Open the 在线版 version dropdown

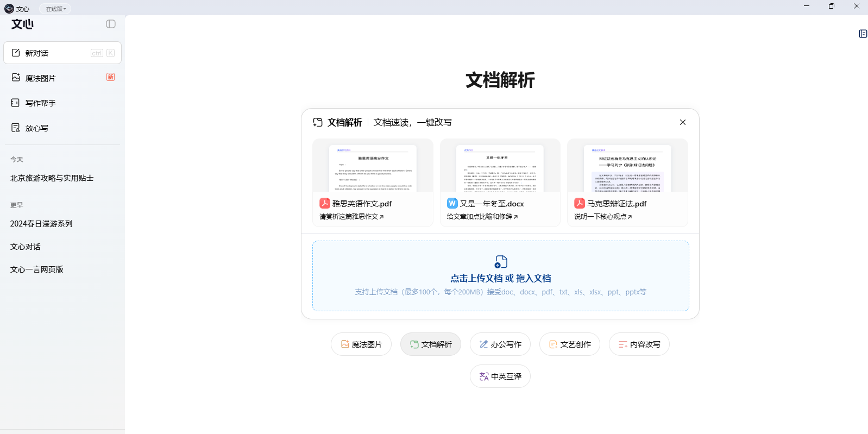(x=55, y=9)
